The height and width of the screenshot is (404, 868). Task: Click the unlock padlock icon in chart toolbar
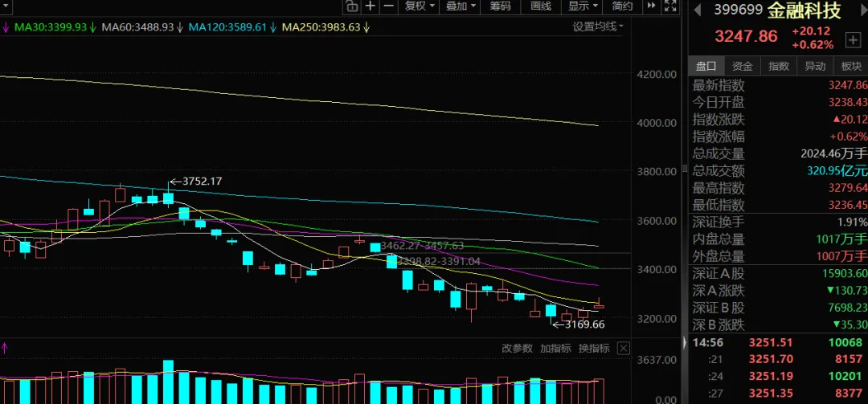pyautogui.click(x=351, y=6)
